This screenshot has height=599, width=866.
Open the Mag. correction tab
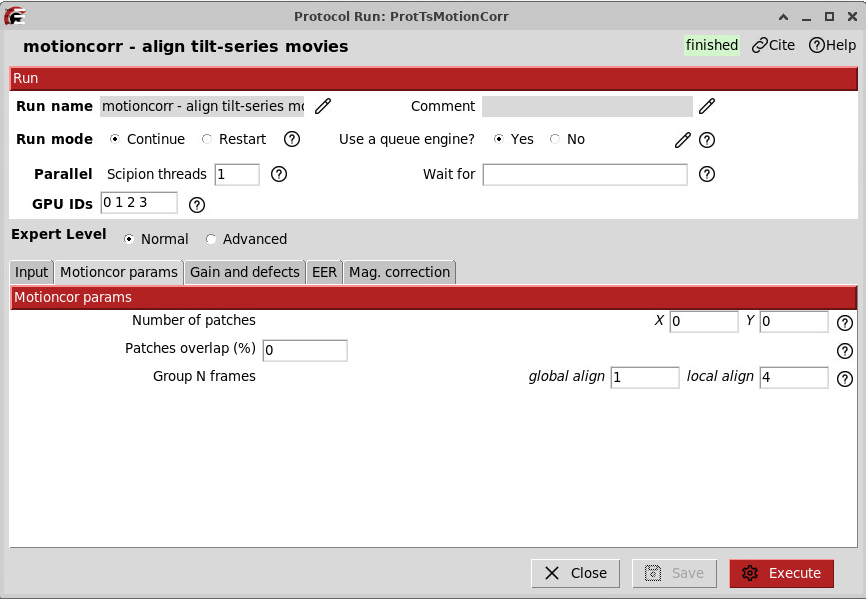[399, 272]
